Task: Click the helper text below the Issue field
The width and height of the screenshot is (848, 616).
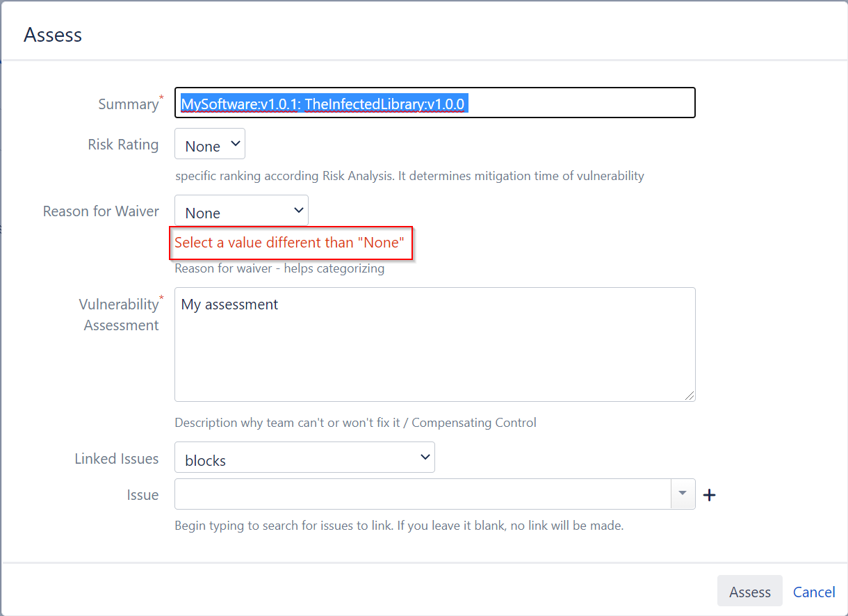Action: [398, 525]
